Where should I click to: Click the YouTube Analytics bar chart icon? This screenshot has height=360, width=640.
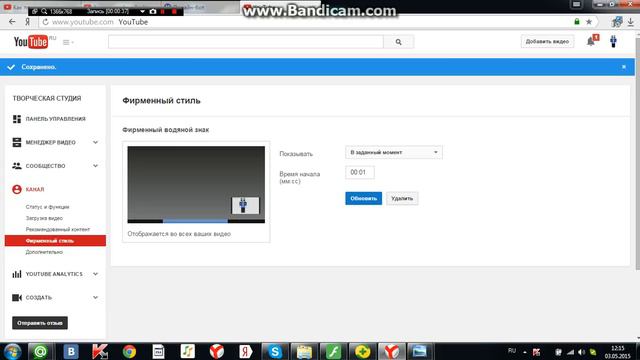point(17,274)
